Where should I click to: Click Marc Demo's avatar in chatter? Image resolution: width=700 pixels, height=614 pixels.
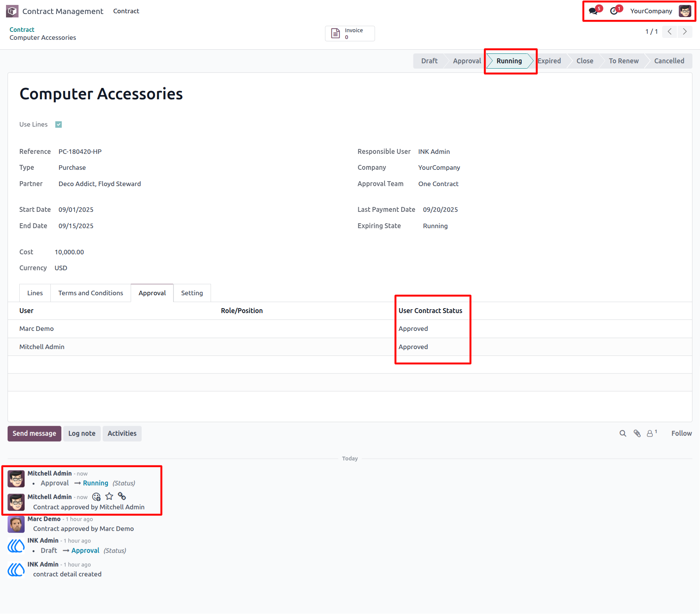point(16,524)
